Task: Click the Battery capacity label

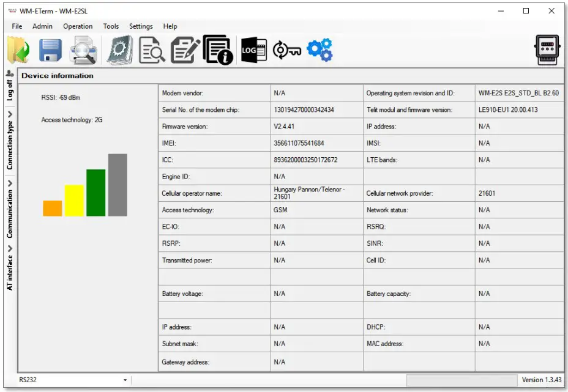Action: [x=389, y=294]
